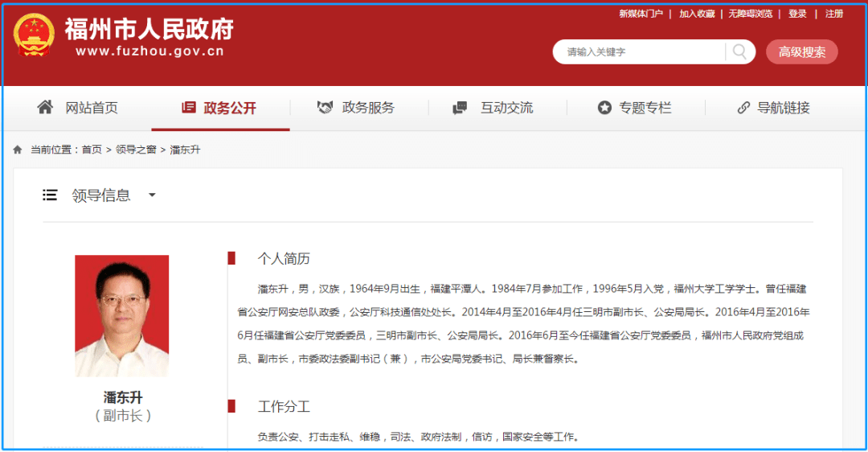Click the star icon beside 专题专栏

coord(604,108)
